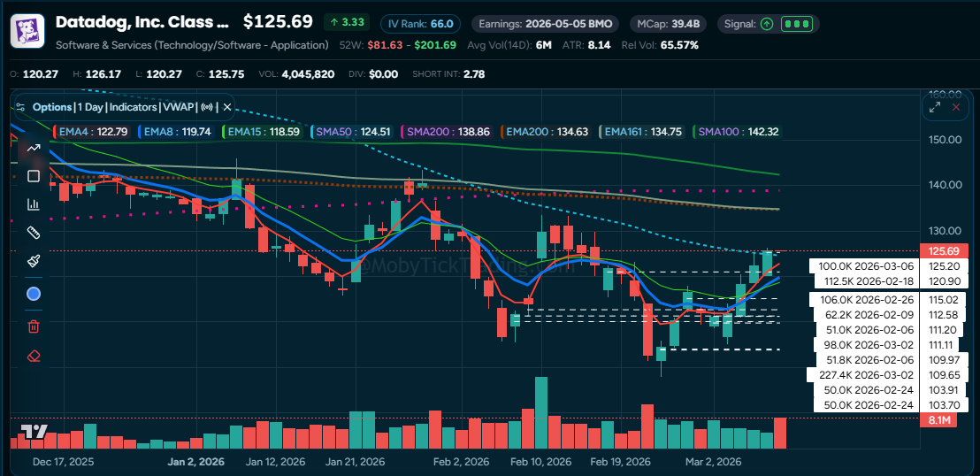Open the 1 Day timeframe dropdown
This screenshot has height=476, width=980.
click(x=90, y=107)
